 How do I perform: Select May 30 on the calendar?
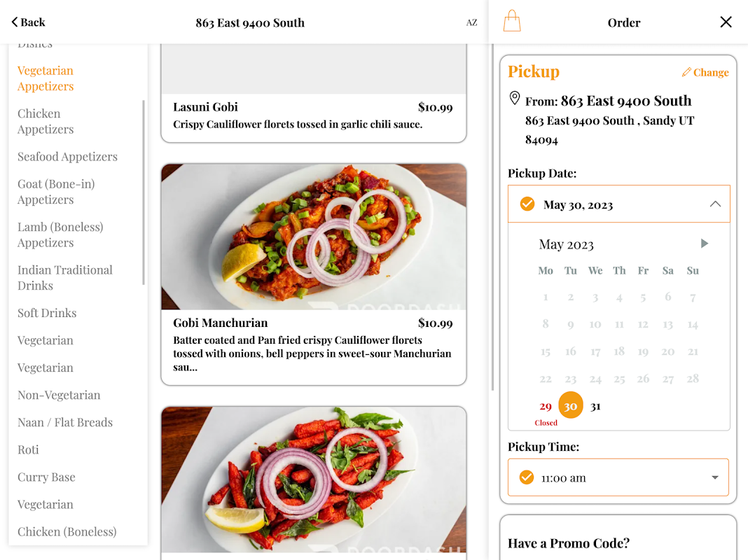point(571,406)
